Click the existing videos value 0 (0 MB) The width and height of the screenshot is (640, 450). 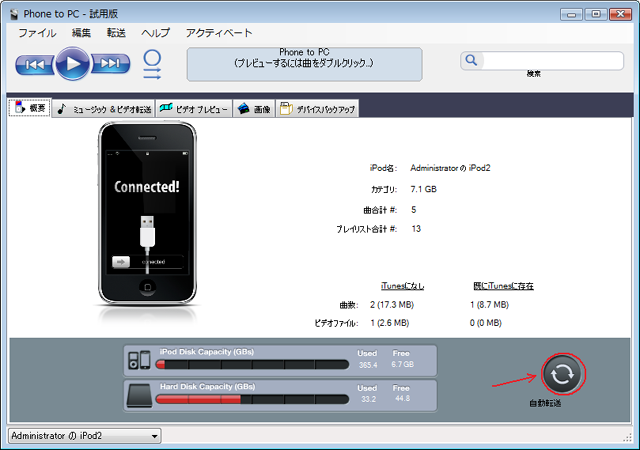coord(486,323)
